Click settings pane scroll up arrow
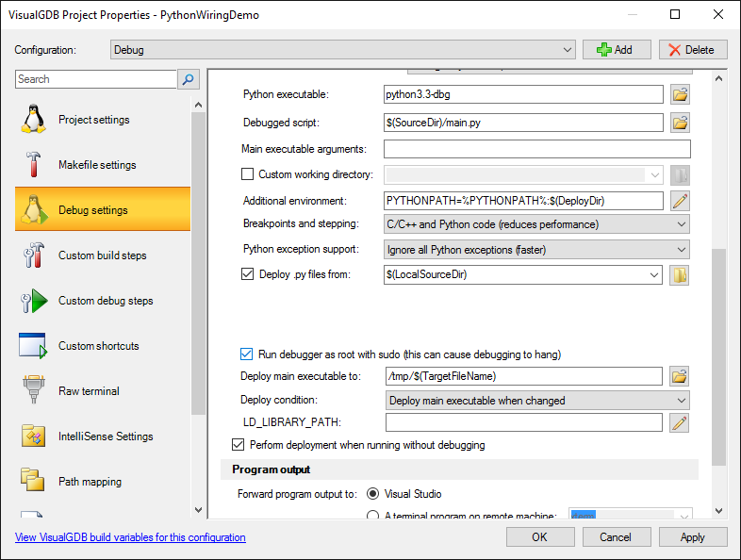Screen dimensions: 741x560 718,78
